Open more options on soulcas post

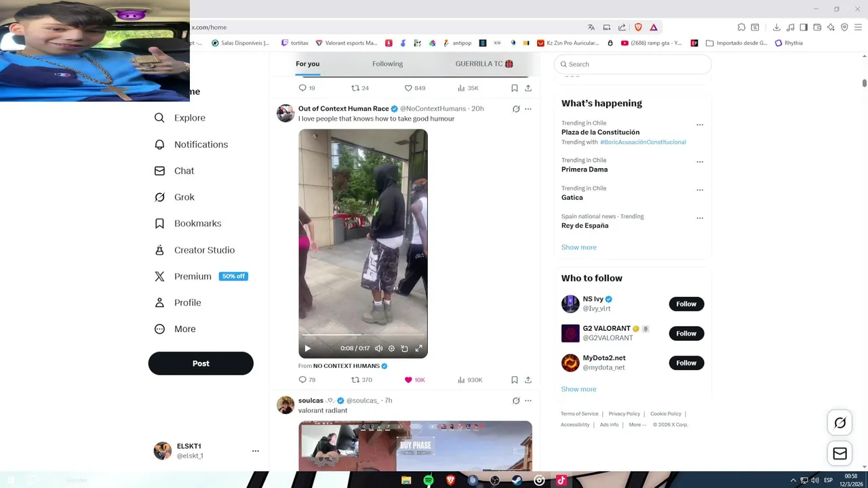[x=528, y=401]
